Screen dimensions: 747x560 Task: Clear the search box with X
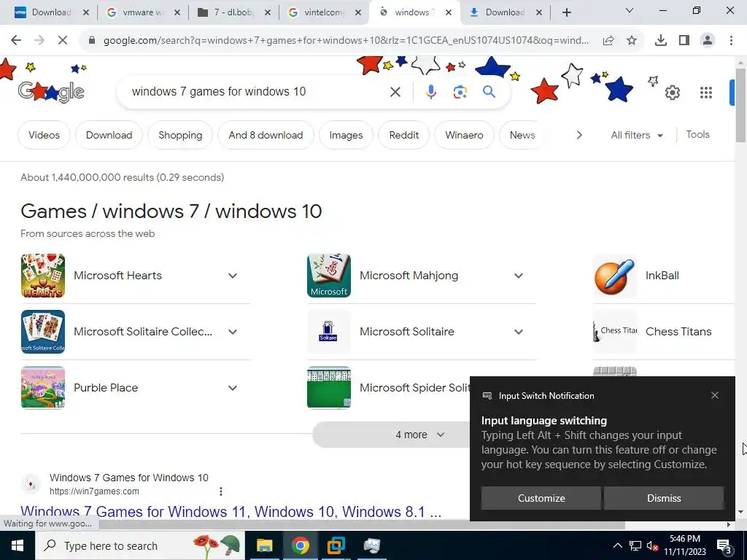tap(395, 92)
